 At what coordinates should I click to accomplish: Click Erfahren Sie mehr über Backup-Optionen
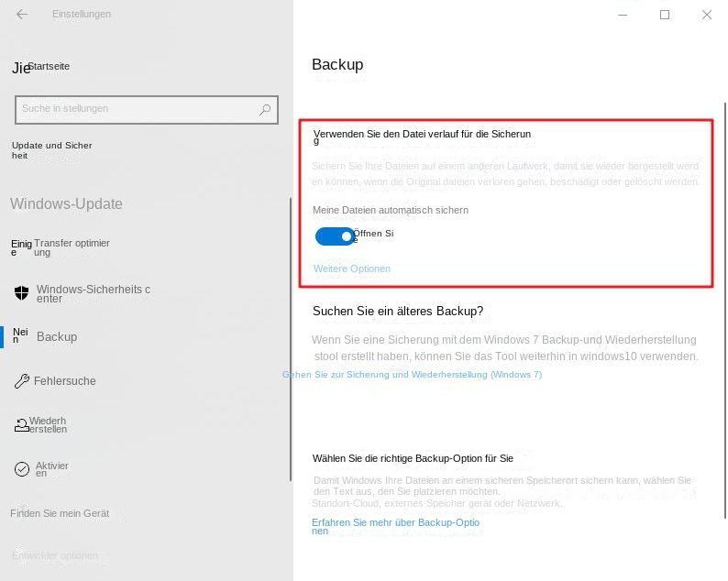[x=395, y=526]
